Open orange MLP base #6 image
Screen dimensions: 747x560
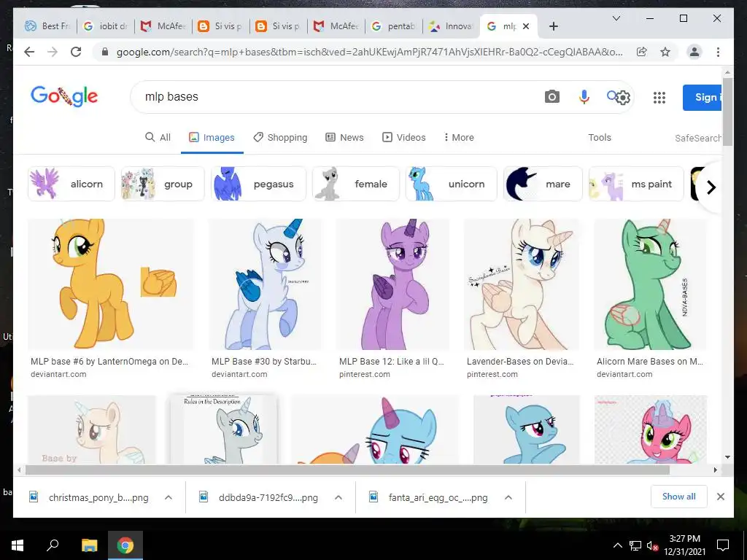tap(111, 284)
